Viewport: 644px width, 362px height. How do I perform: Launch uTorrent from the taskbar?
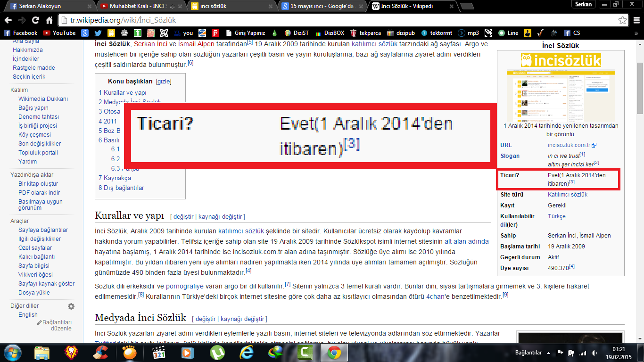tap(217, 352)
